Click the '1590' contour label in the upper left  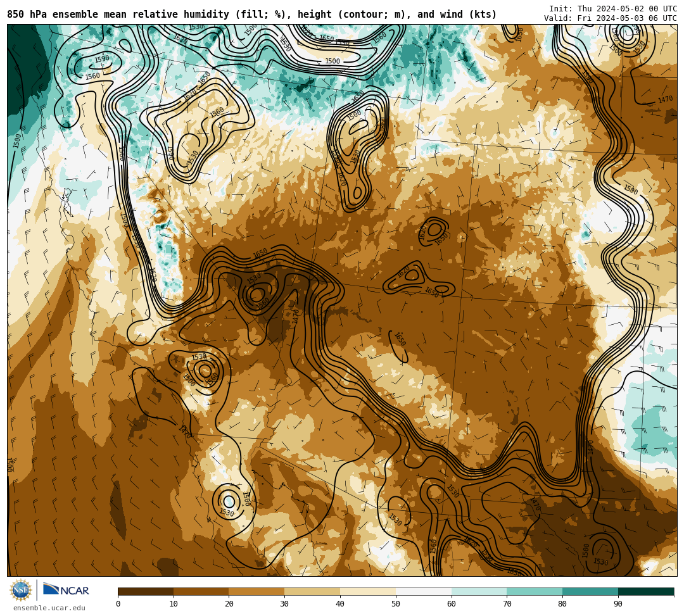pyautogui.click(x=101, y=60)
